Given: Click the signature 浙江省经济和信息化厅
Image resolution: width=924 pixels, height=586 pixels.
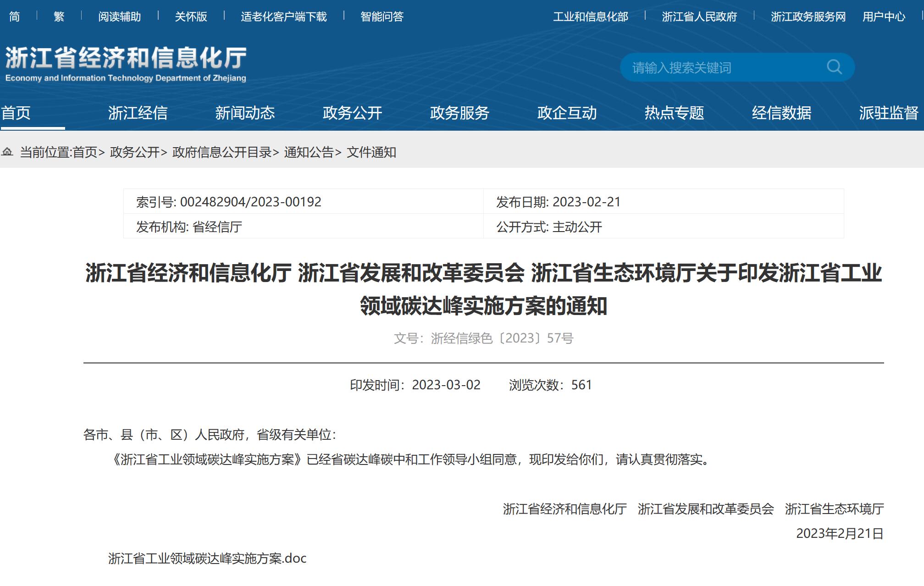Looking at the screenshot, I should coord(564,509).
